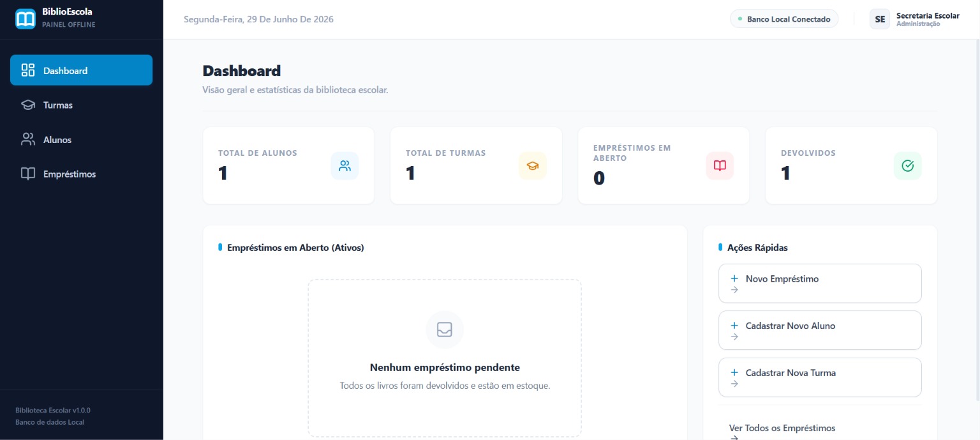
Task: Open the Dashboard menu item
Action: [x=82, y=70]
